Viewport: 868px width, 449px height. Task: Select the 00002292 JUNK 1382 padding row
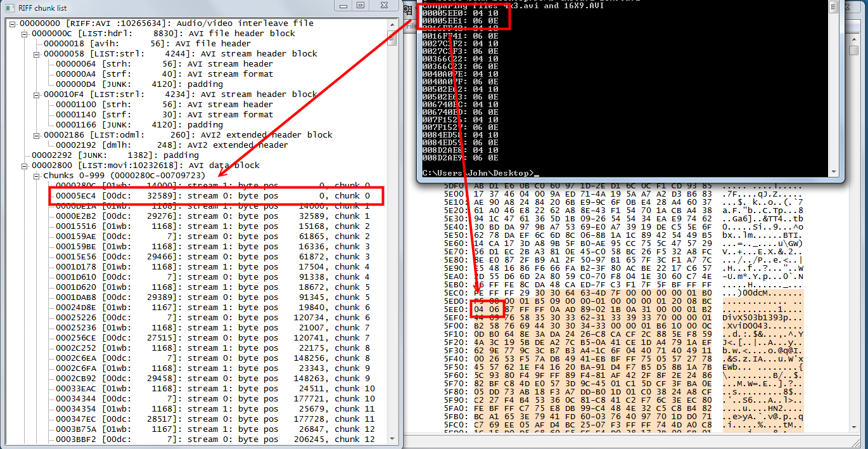point(115,155)
